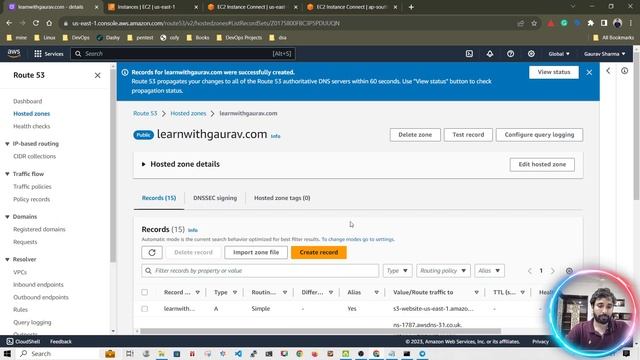Open Registered domains in sidebar

39,229
